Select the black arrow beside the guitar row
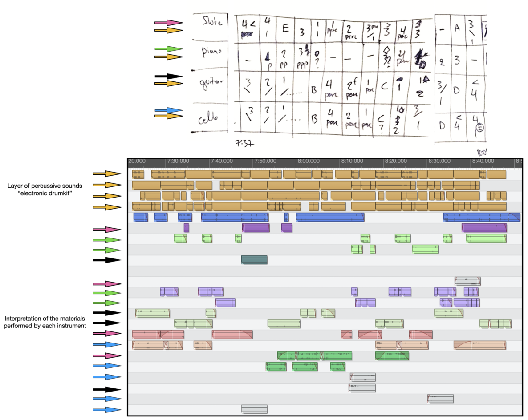 click(x=168, y=77)
